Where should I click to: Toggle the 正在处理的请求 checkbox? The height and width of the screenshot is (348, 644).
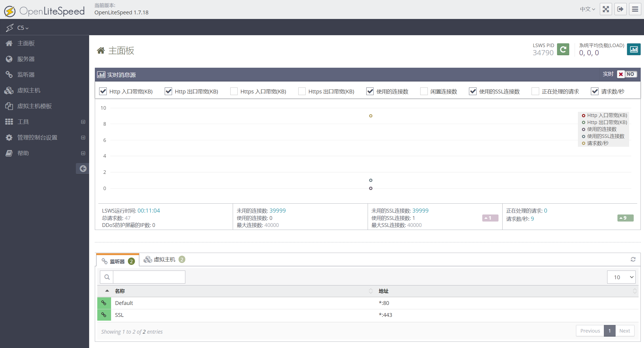535,91
